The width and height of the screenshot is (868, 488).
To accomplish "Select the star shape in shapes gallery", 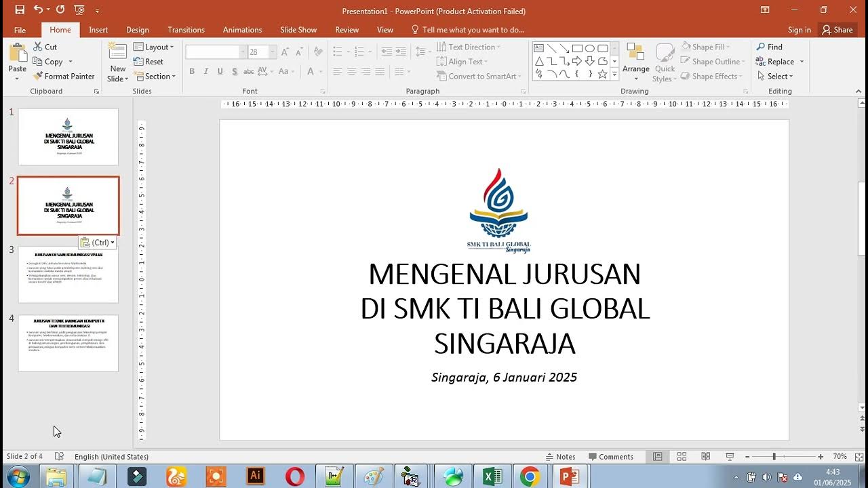I will click(602, 74).
